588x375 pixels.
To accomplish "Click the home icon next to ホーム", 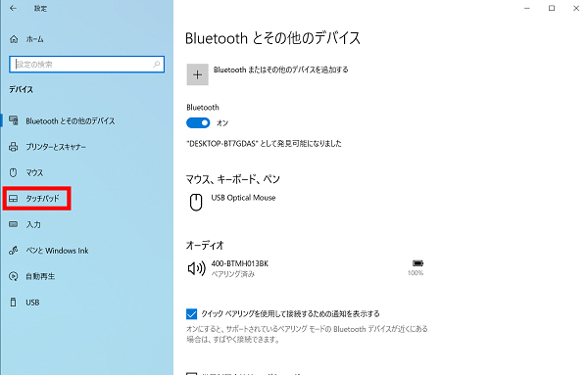I will 14,39.
